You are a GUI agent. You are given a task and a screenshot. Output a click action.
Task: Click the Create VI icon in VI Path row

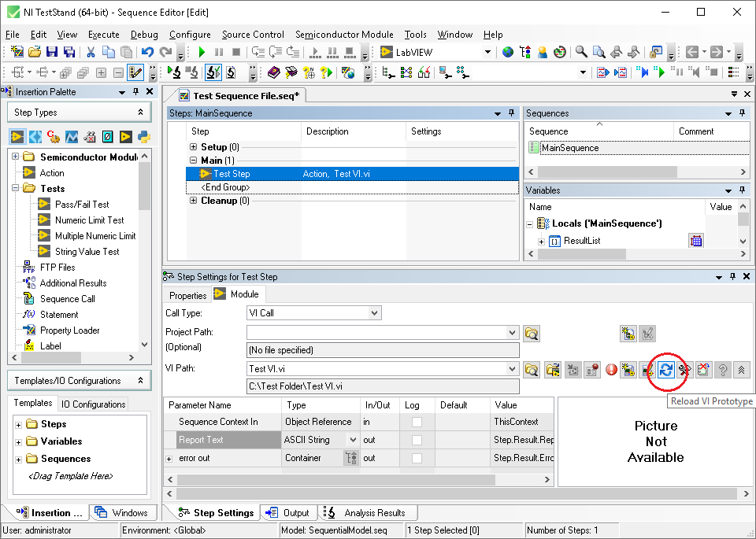coord(628,370)
